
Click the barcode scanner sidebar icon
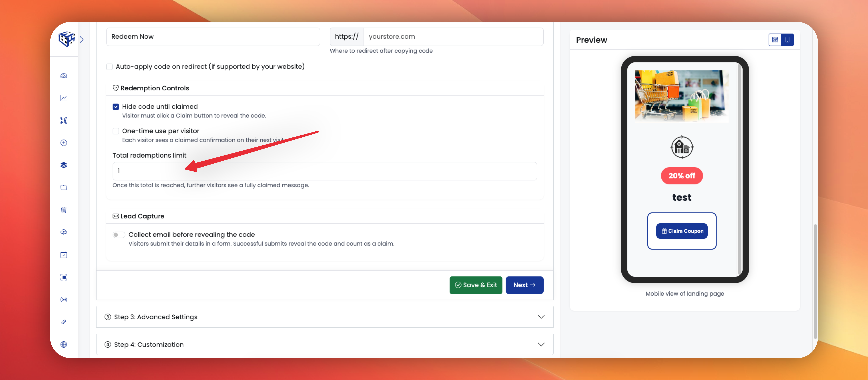[x=64, y=277]
